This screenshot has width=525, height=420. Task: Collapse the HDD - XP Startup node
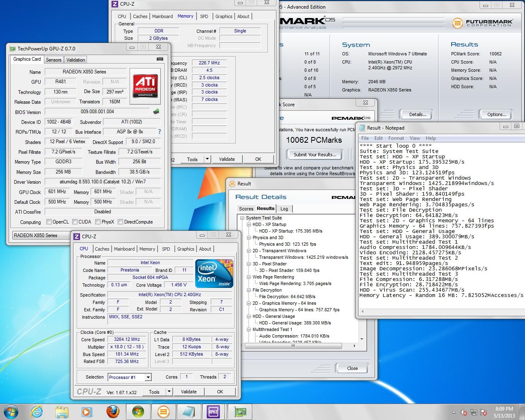click(249, 224)
